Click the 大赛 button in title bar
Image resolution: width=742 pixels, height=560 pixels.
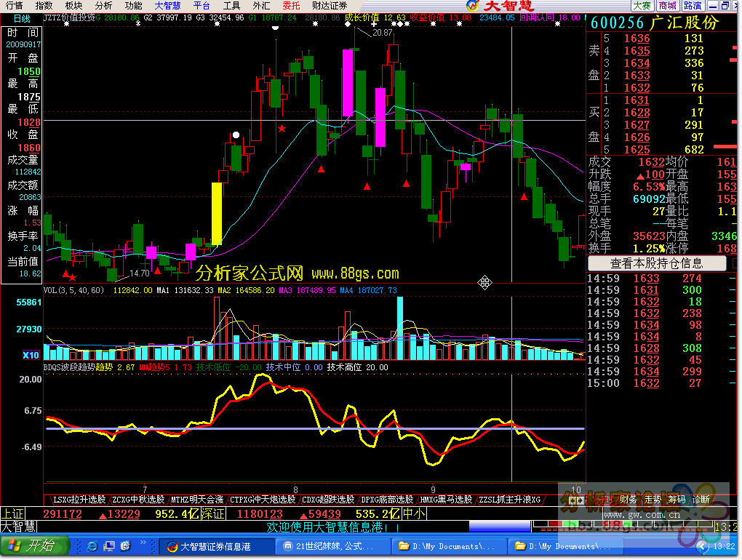642,6
